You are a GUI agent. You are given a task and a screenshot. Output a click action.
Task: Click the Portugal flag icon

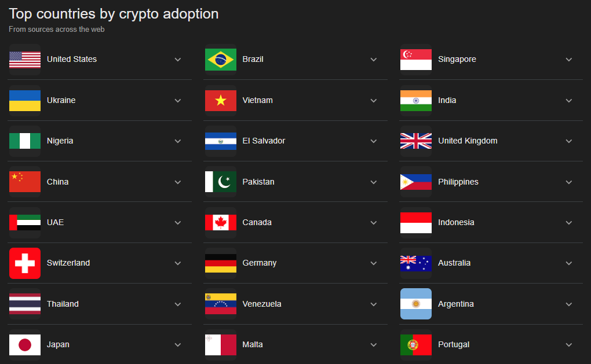(416, 345)
